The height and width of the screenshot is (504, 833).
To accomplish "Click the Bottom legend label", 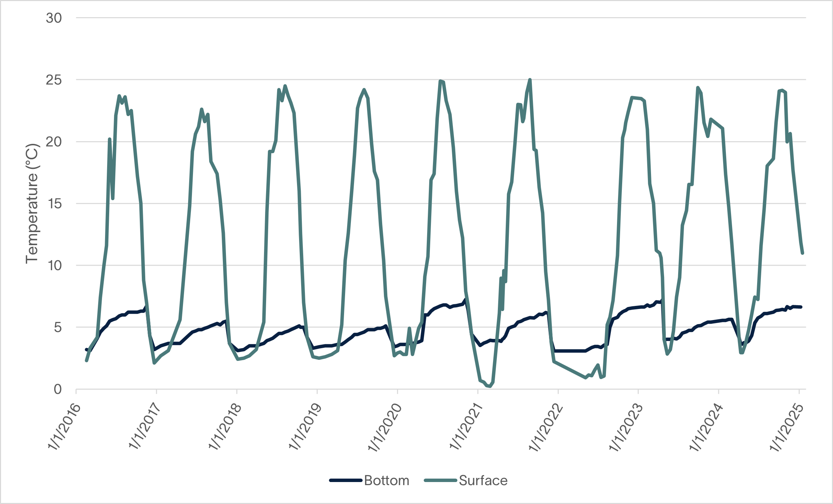I will pyautogui.click(x=387, y=481).
